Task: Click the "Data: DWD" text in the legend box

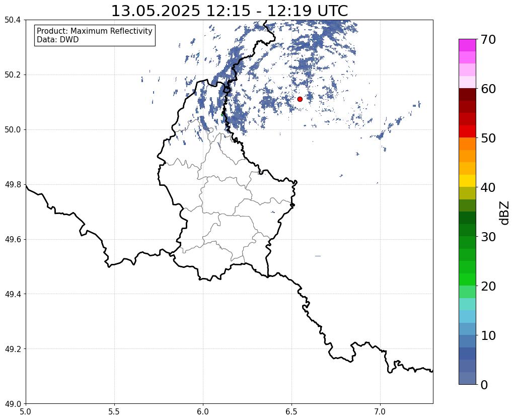Action: point(57,40)
